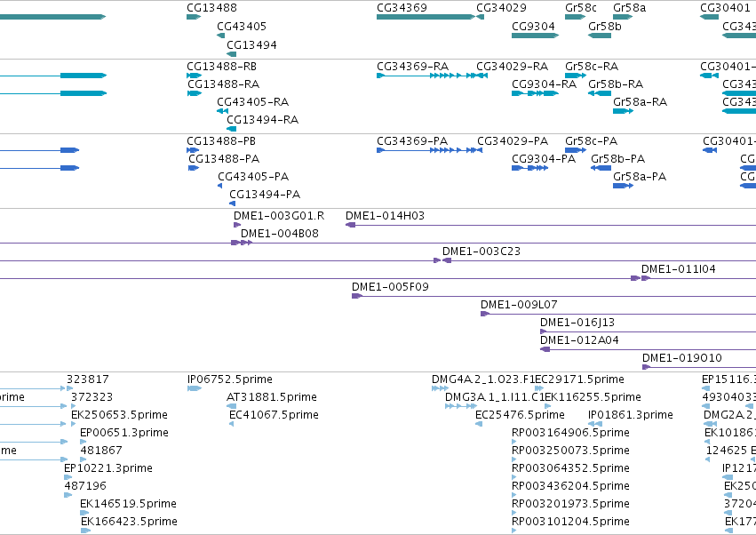Click the CG34369-RA transcript label
The image size is (756, 535).
tap(413, 67)
